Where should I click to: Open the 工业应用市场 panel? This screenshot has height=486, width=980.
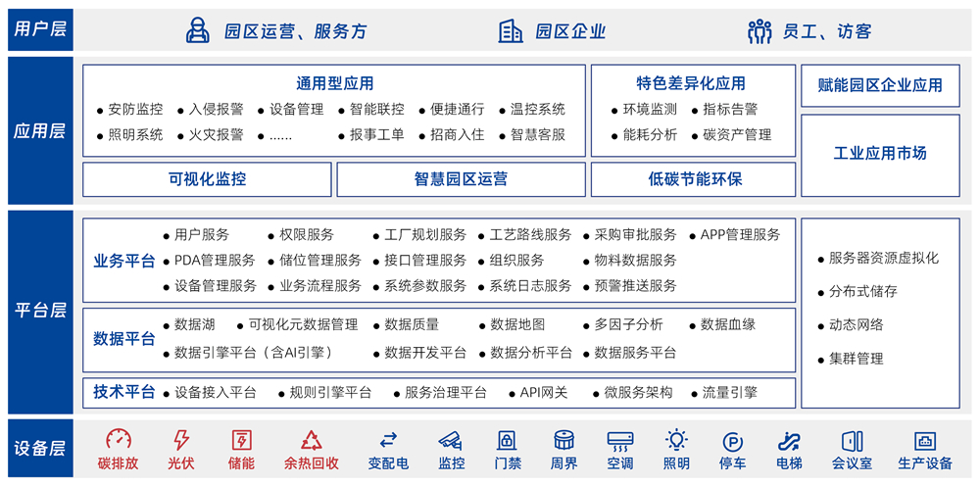point(880,154)
